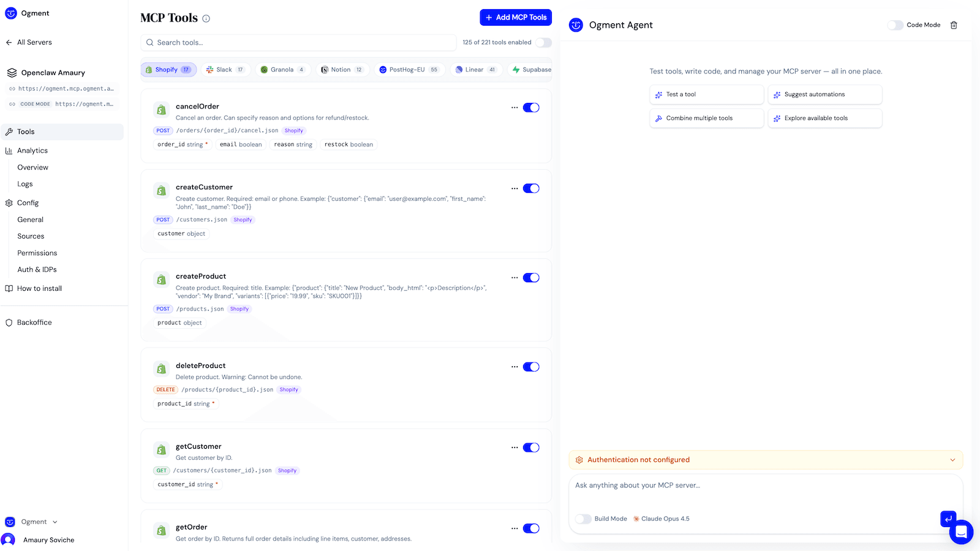Open the ellipsis menu for createCustomer
The height and width of the screenshot is (551, 980).
[514, 189]
